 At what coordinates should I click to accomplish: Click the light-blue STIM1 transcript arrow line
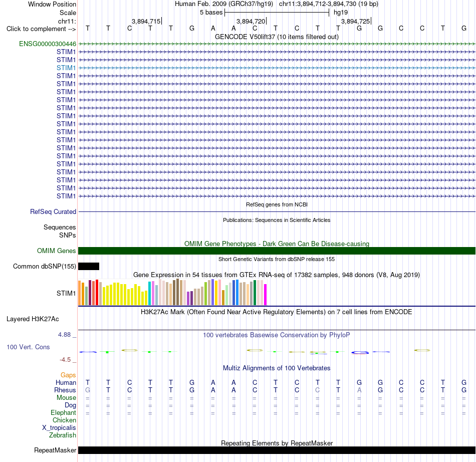[x=277, y=68]
